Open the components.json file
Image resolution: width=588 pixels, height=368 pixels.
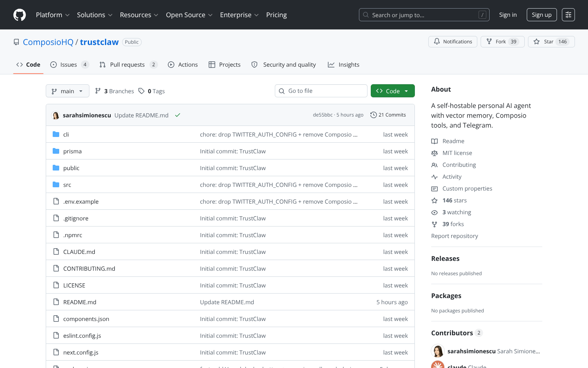click(86, 319)
